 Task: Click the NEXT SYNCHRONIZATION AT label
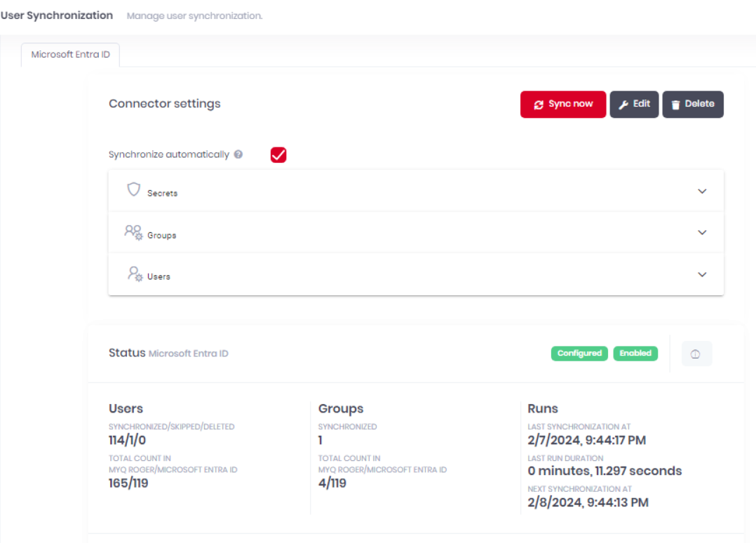pos(579,489)
